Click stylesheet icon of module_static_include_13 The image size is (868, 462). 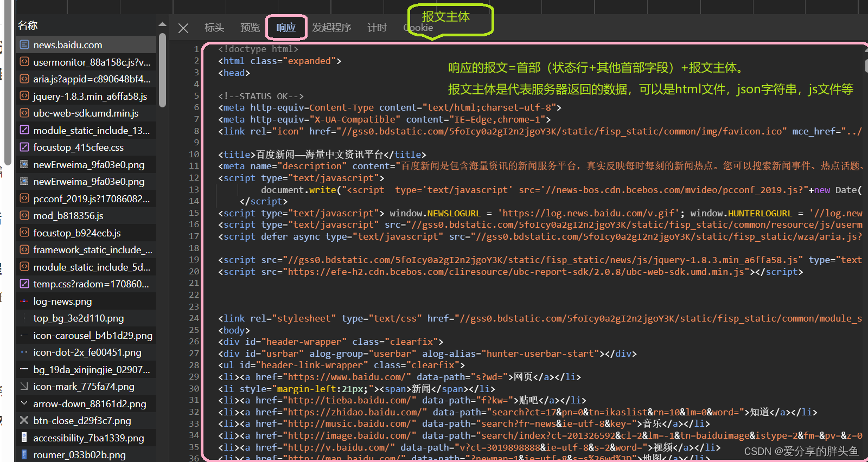click(24, 130)
